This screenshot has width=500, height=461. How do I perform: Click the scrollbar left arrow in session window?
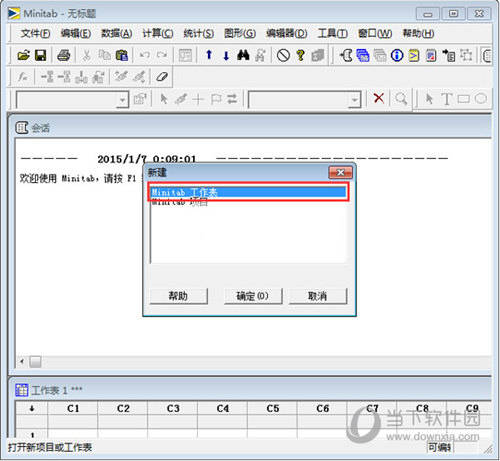pyautogui.click(x=22, y=362)
